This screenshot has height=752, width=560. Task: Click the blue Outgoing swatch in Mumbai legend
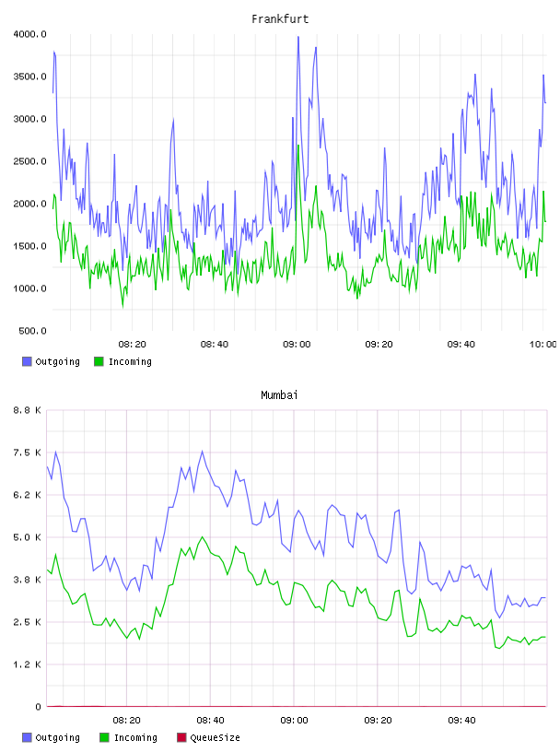27,737
